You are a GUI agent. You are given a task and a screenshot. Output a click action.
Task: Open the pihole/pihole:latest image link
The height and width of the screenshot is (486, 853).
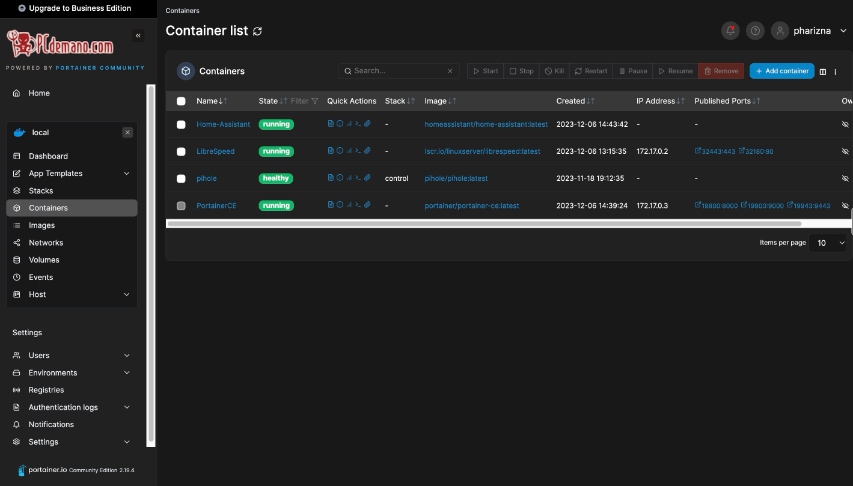[x=456, y=178]
